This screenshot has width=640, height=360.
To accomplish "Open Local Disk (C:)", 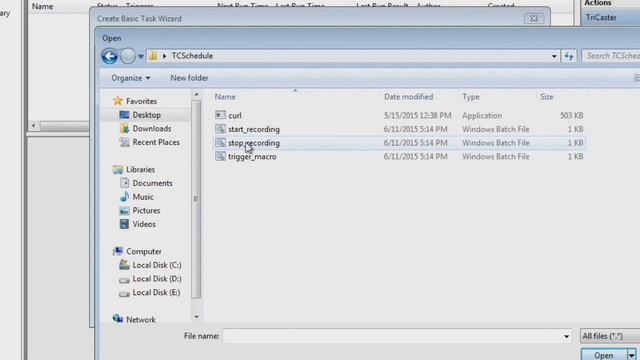I will pyautogui.click(x=156, y=265).
